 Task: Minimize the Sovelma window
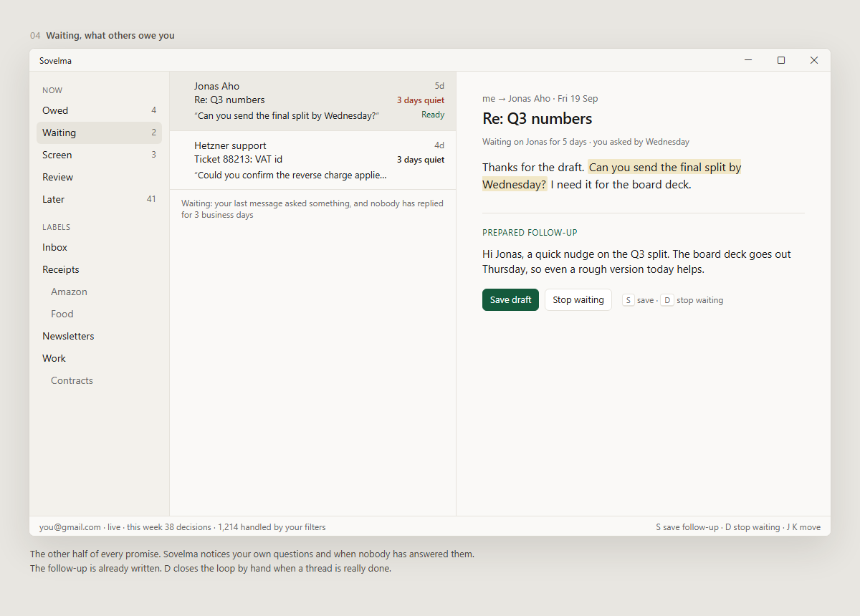(748, 60)
